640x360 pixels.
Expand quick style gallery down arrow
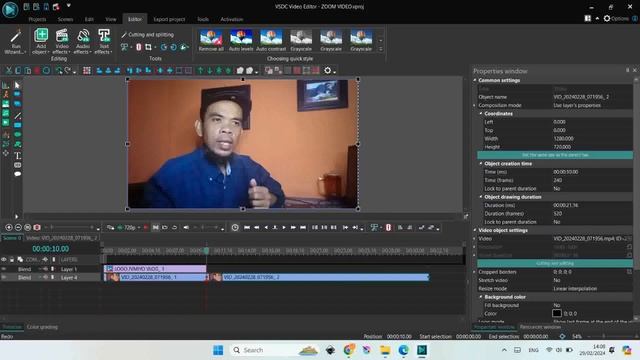[x=380, y=40]
